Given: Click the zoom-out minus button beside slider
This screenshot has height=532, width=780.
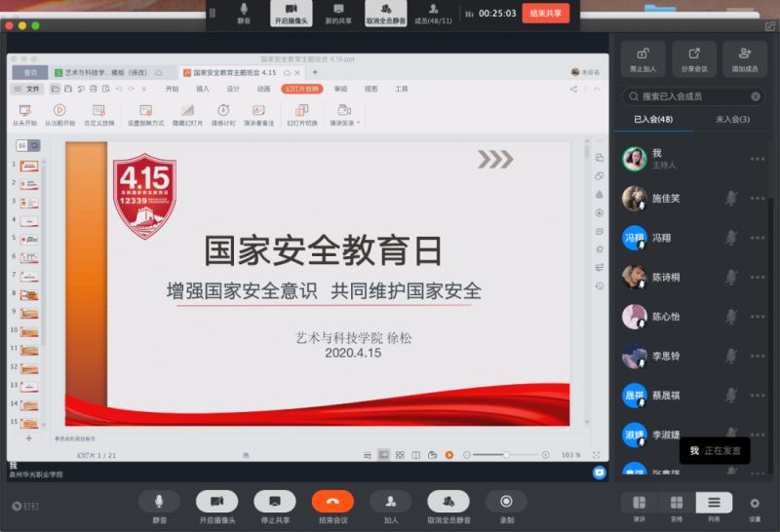Looking at the screenshot, I should pyautogui.click(x=467, y=455).
